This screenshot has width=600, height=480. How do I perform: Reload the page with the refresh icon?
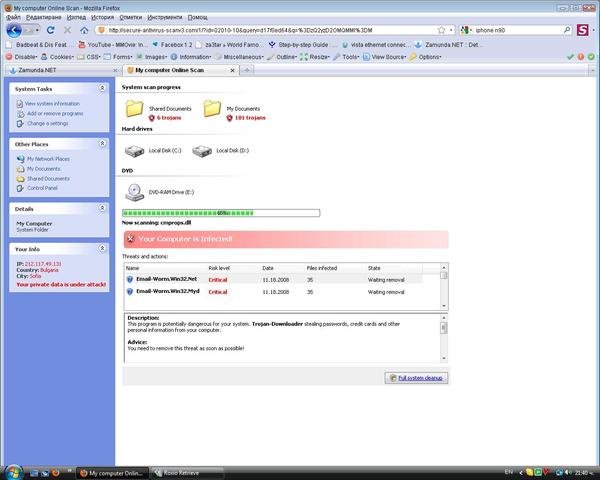[x=51, y=30]
